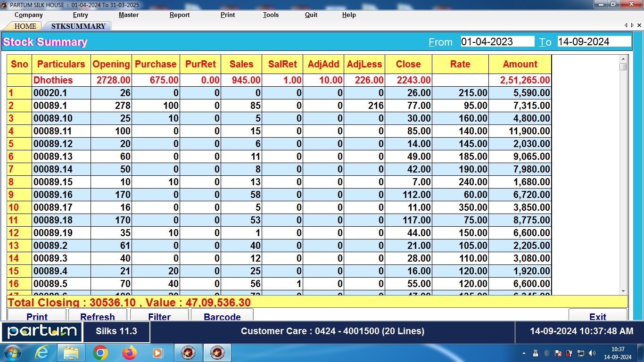Viewport: 644px width, 362px height.
Task: Select item 00089.1 in Particulars
Action: (61, 106)
